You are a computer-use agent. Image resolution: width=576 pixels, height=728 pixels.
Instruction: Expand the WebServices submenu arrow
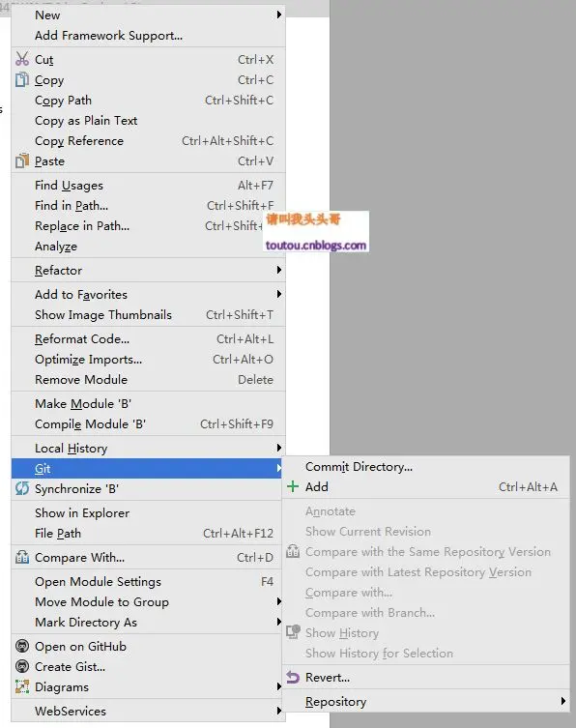[279, 711]
